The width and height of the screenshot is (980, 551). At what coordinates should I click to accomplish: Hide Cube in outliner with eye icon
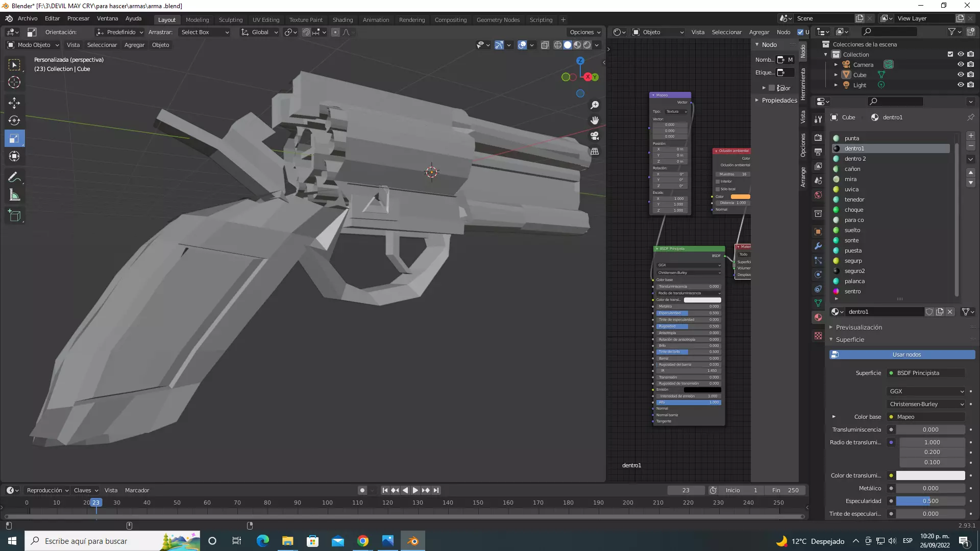(x=961, y=75)
